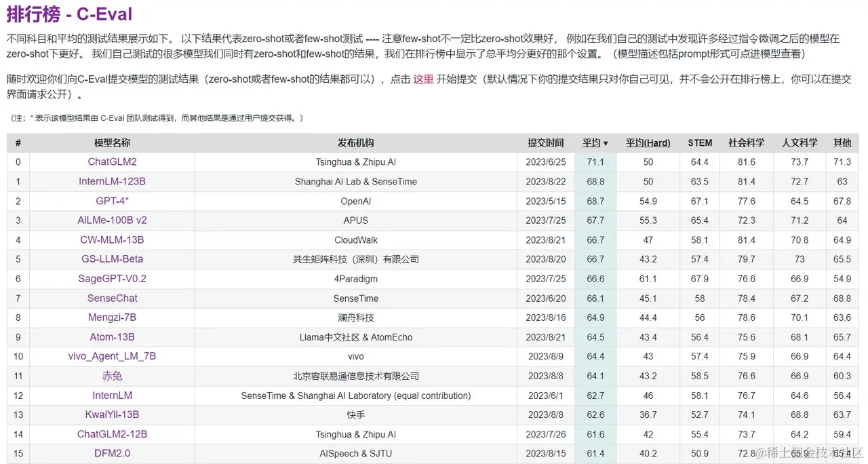
Task: Click the 排行榜 - C-Eval page title
Action: (x=70, y=14)
